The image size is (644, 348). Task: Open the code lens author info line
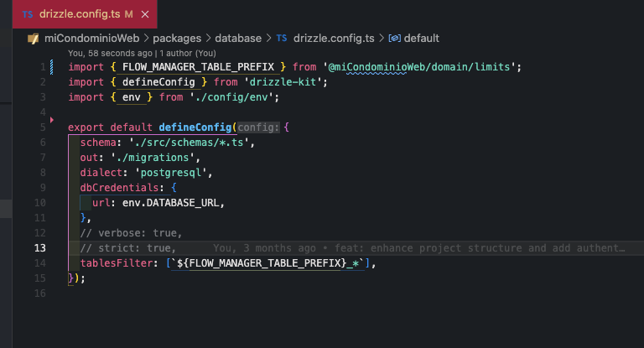142,53
